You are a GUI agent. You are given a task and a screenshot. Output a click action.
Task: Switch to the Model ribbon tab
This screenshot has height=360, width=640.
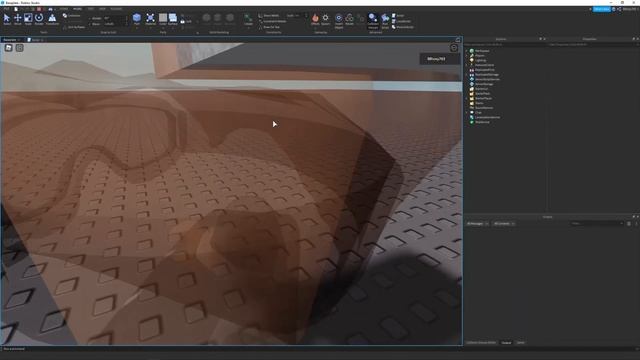[77, 9]
